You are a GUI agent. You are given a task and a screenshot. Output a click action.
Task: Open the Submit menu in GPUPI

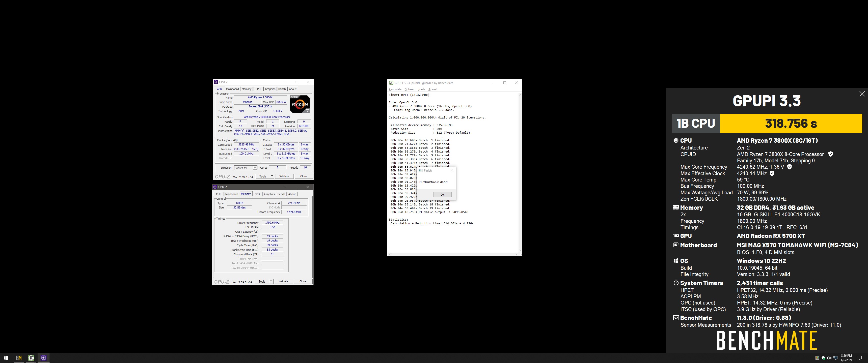[410, 89]
